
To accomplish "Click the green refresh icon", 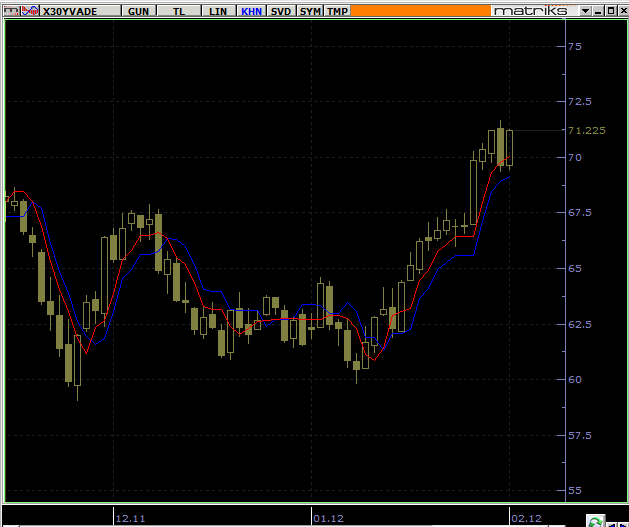I will [x=595, y=521].
